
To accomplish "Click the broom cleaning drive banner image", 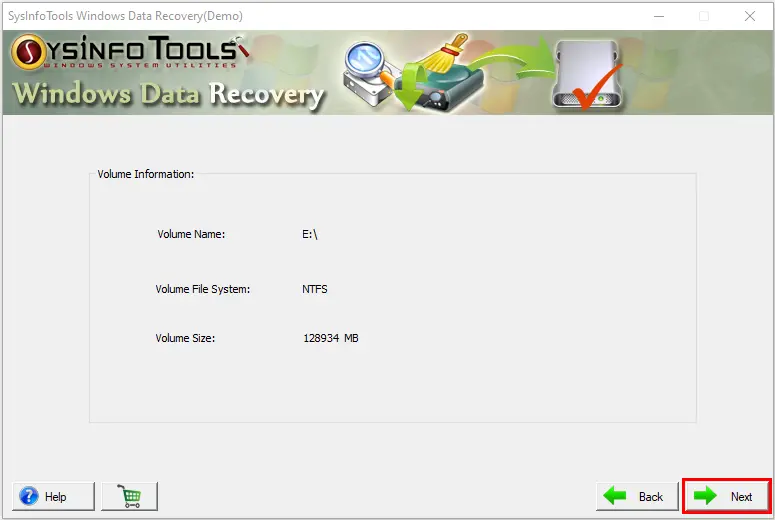I will [x=439, y=73].
